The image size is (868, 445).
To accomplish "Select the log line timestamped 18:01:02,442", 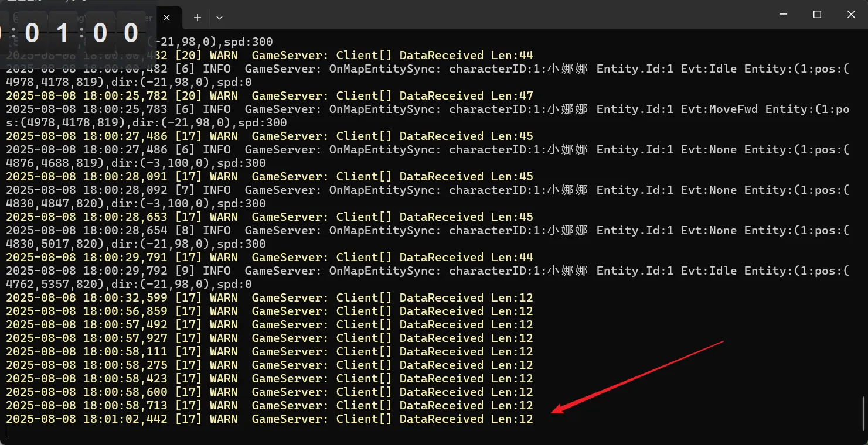I will coord(269,419).
